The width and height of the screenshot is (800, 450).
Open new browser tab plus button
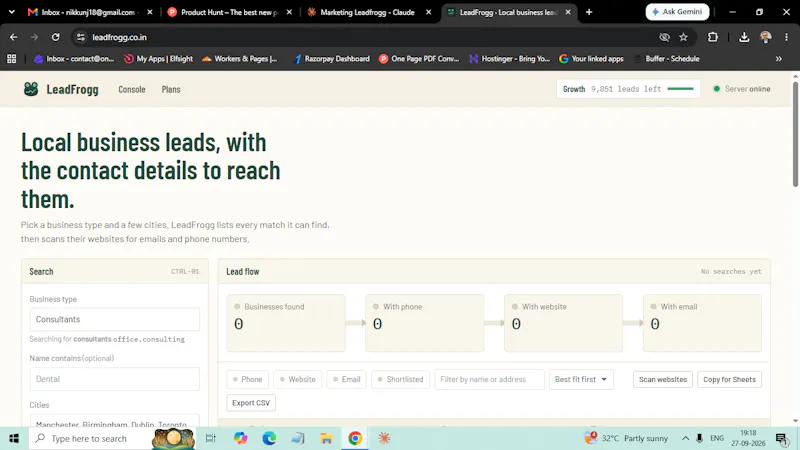coord(589,12)
